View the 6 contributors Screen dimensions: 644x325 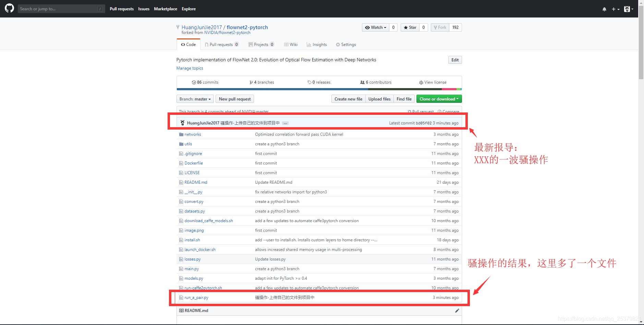[376, 82]
